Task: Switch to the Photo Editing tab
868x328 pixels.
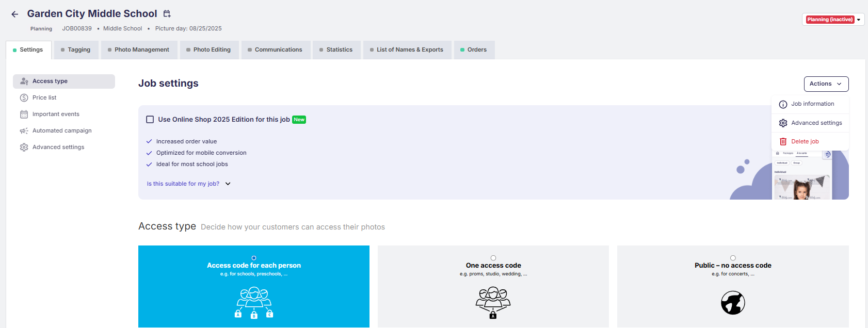Action: coord(209,50)
